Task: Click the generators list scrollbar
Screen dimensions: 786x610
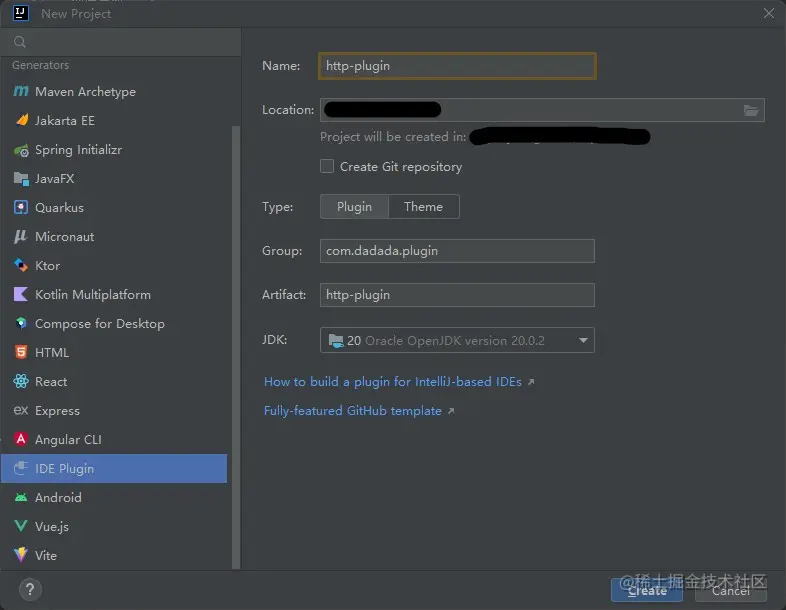Action: [x=236, y=347]
